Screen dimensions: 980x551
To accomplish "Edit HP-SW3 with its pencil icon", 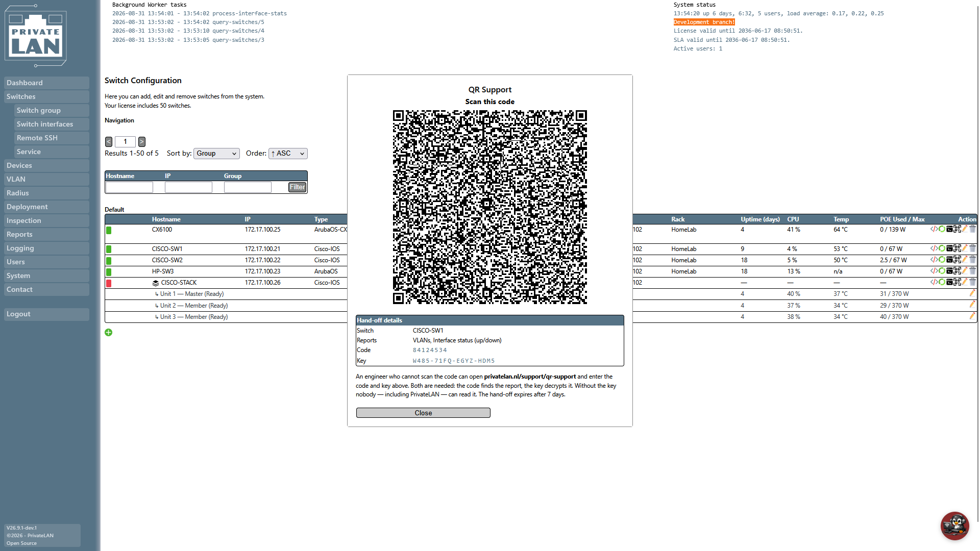I will (965, 271).
